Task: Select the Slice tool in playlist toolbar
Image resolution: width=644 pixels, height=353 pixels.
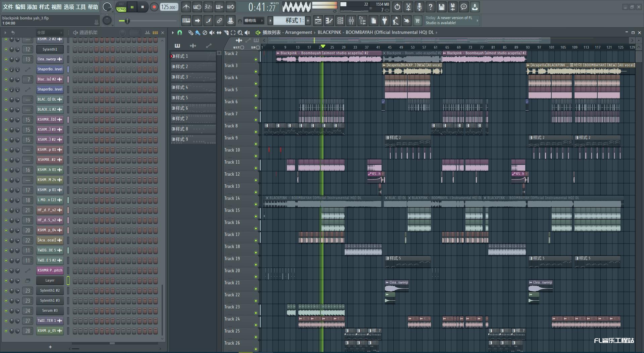Action: [226, 33]
